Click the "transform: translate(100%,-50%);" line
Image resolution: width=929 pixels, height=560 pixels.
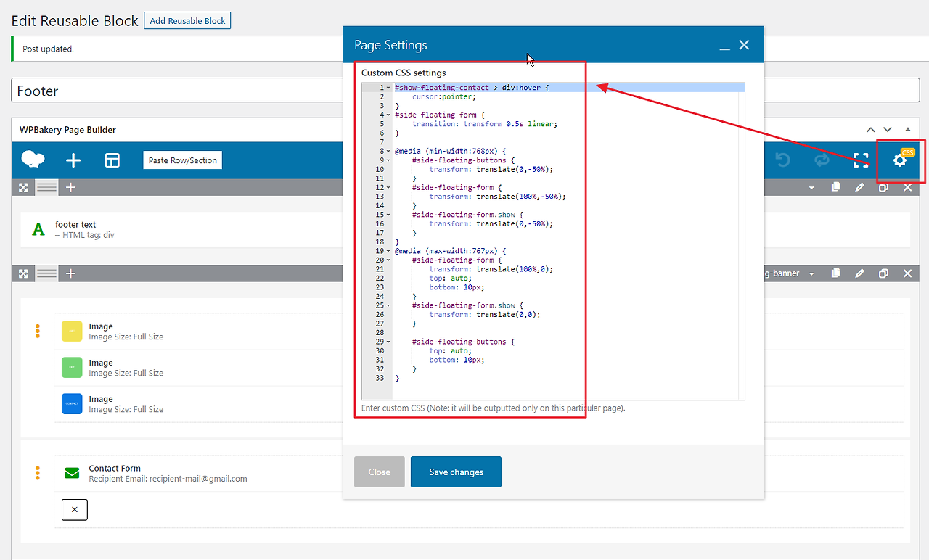pos(498,197)
